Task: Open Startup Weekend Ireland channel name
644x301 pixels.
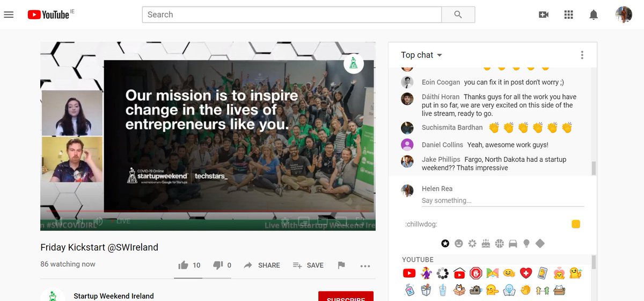Action: [114, 296]
